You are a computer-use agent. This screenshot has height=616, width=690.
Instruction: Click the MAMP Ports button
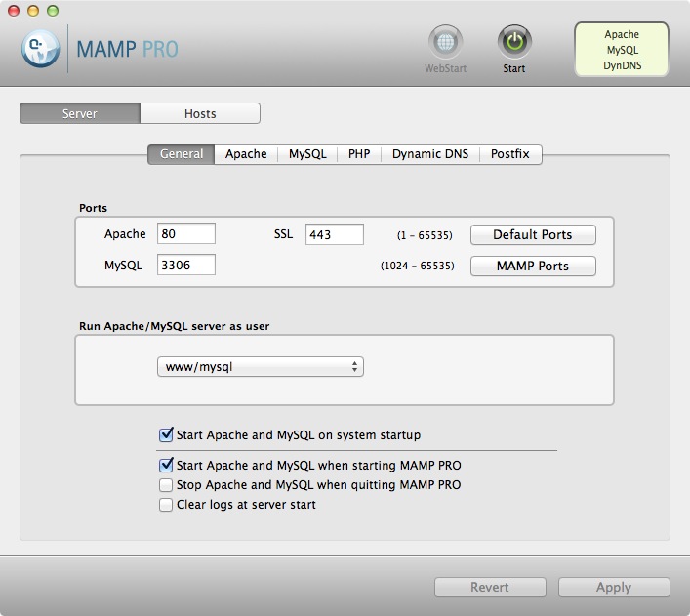click(x=533, y=266)
